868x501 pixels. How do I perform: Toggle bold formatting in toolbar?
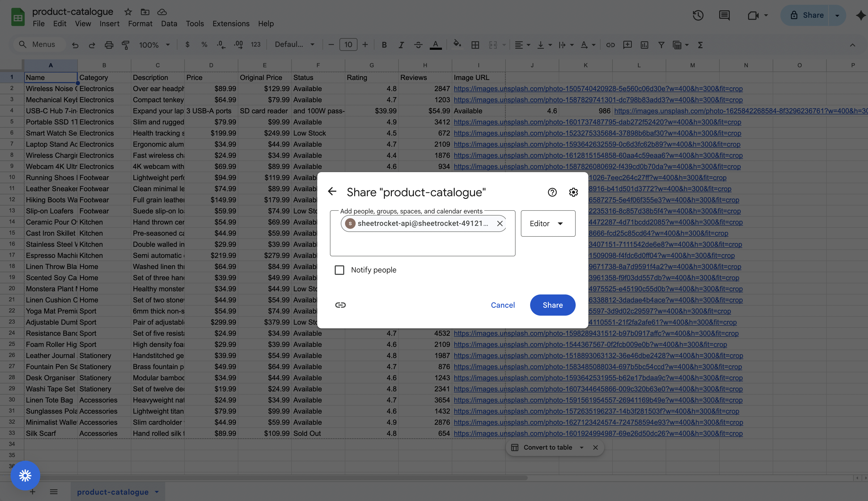[384, 45]
